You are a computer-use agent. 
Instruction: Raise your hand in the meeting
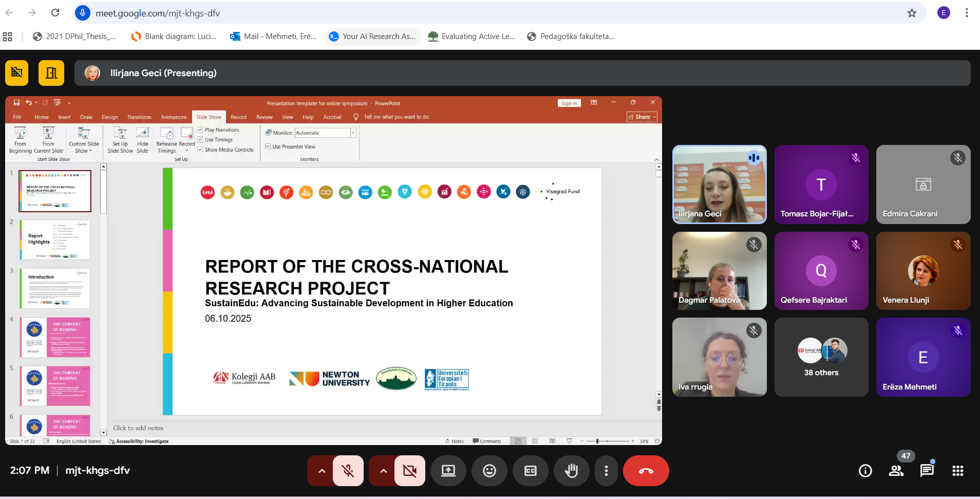(571, 471)
